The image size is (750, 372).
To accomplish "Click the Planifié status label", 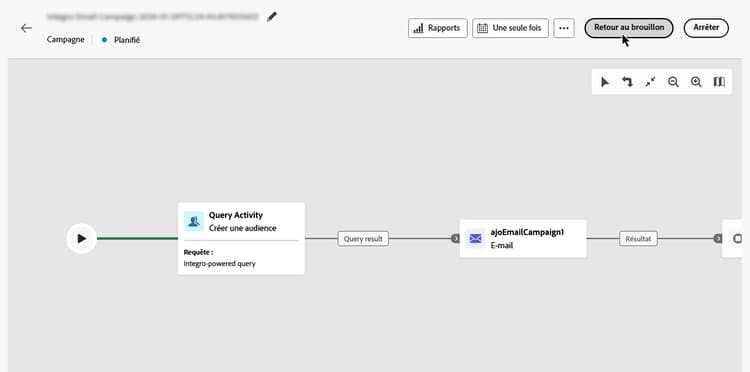I will click(x=127, y=40).
